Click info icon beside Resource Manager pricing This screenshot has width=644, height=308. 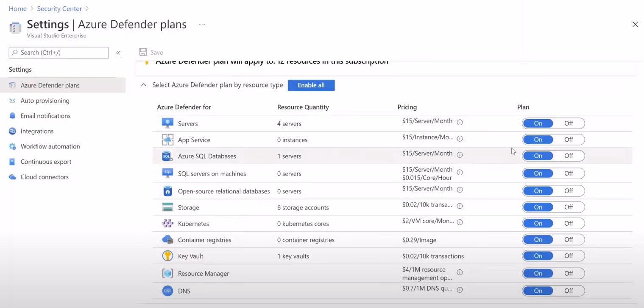460,272
